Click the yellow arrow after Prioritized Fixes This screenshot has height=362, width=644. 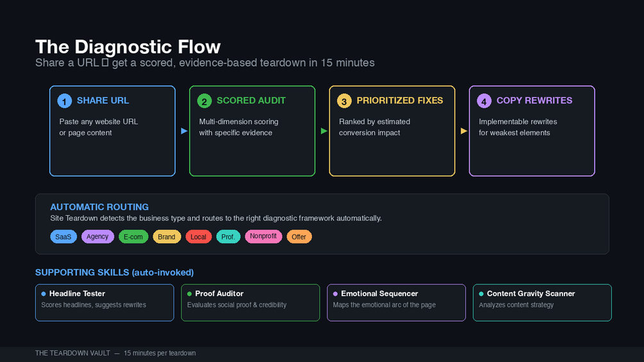click(x=464, y=131)
